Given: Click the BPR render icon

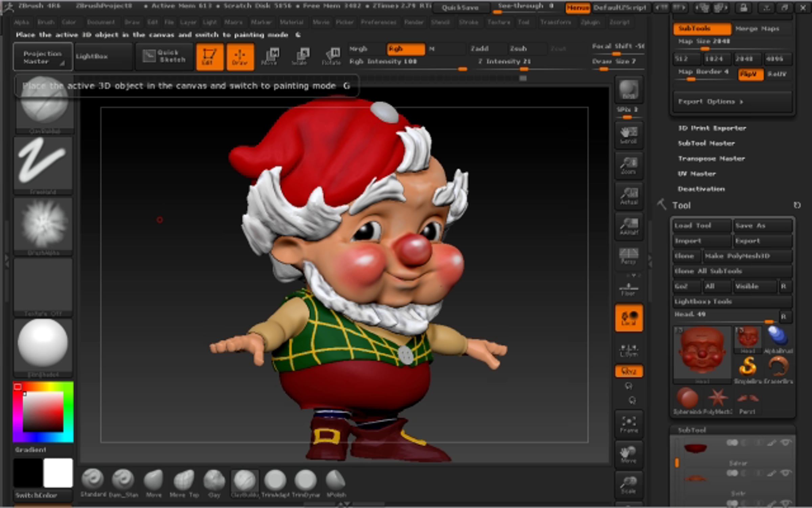Looking at the screenshot, I should tap(629, 90).
